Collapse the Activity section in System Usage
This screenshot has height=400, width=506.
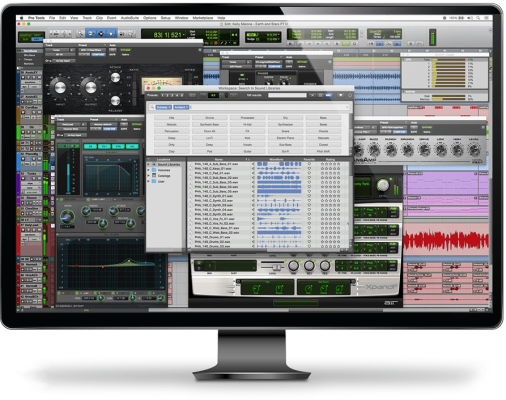coord(404,91)
